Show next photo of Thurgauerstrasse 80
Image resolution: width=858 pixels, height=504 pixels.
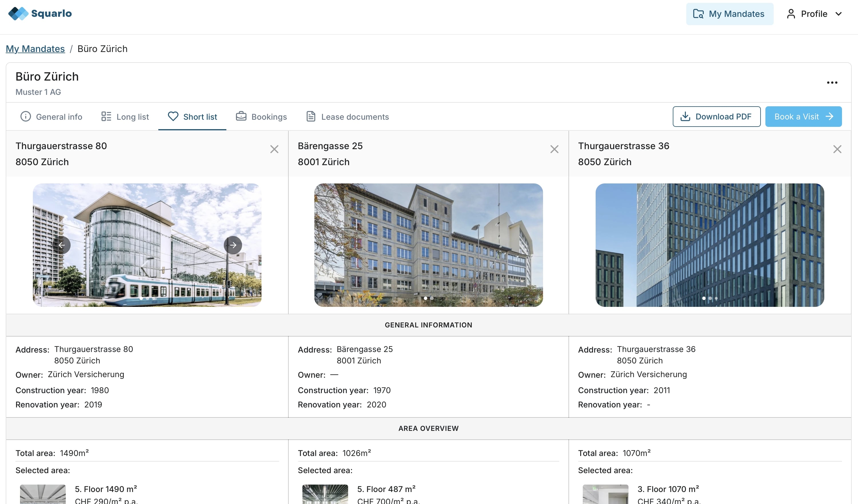point(233,245)
